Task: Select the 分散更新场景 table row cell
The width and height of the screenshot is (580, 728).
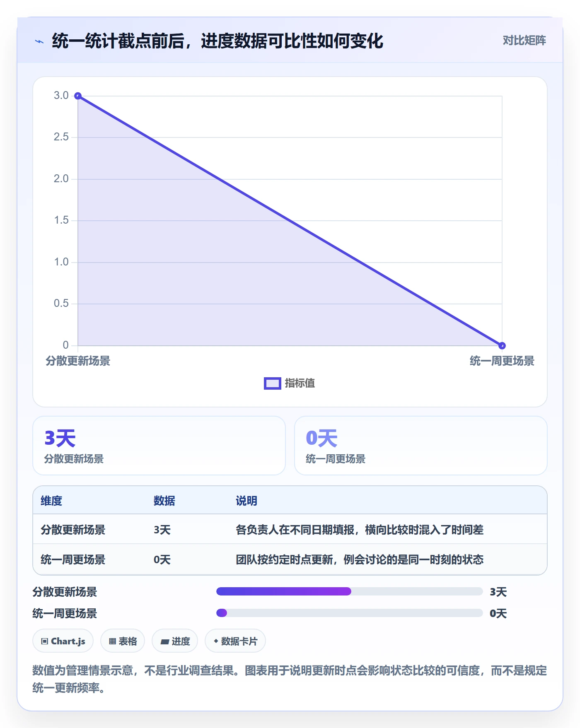Action: coord(73,530)
